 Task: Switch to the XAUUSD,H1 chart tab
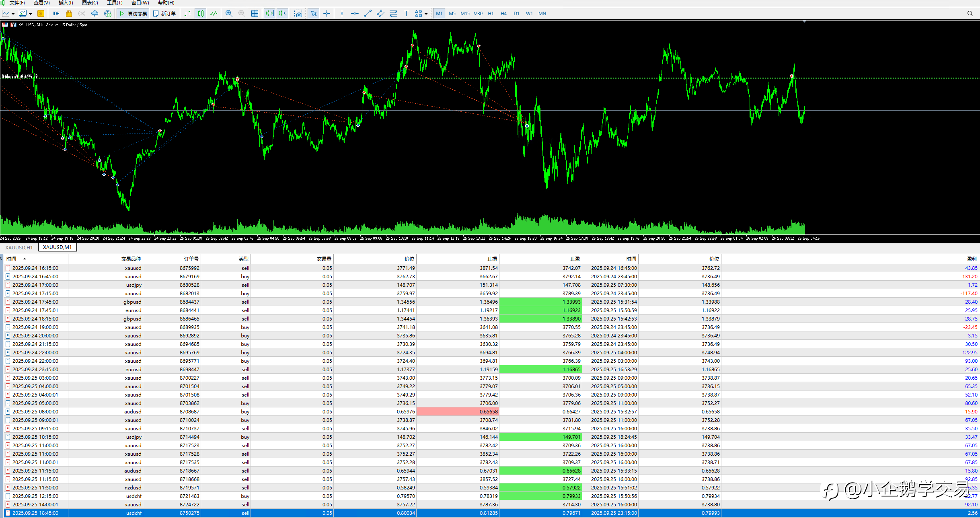pos(19,247)
